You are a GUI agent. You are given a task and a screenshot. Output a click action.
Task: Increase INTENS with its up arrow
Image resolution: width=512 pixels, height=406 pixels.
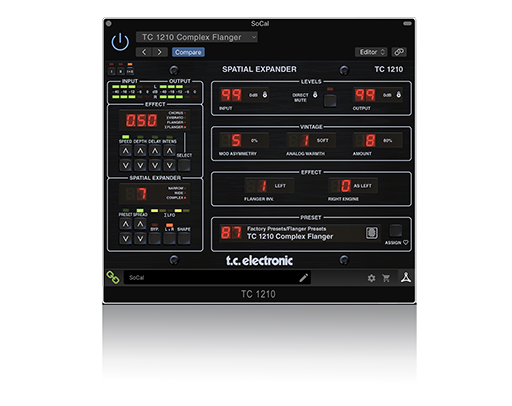(169, 151)
